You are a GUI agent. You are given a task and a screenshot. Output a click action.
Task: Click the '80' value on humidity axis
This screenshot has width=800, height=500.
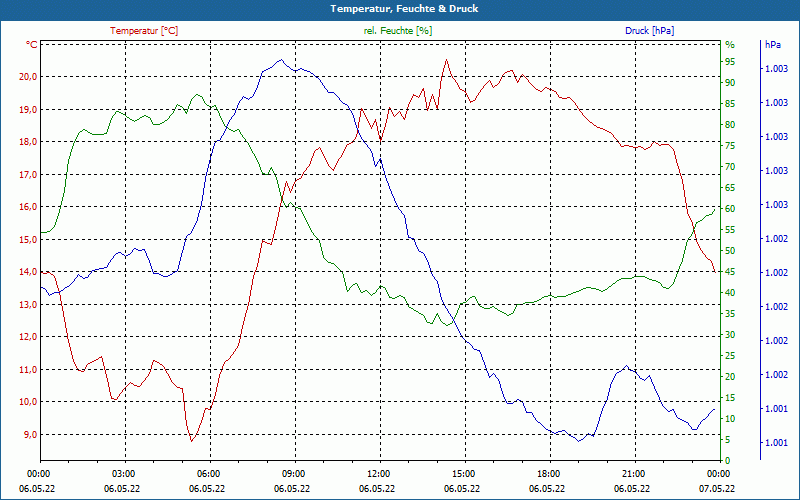click(730, 125)
